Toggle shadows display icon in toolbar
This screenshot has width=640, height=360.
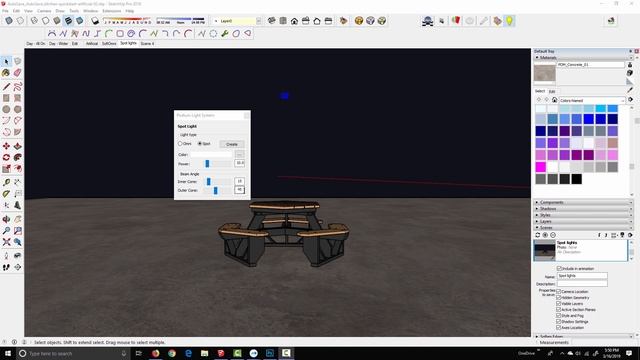95,20
